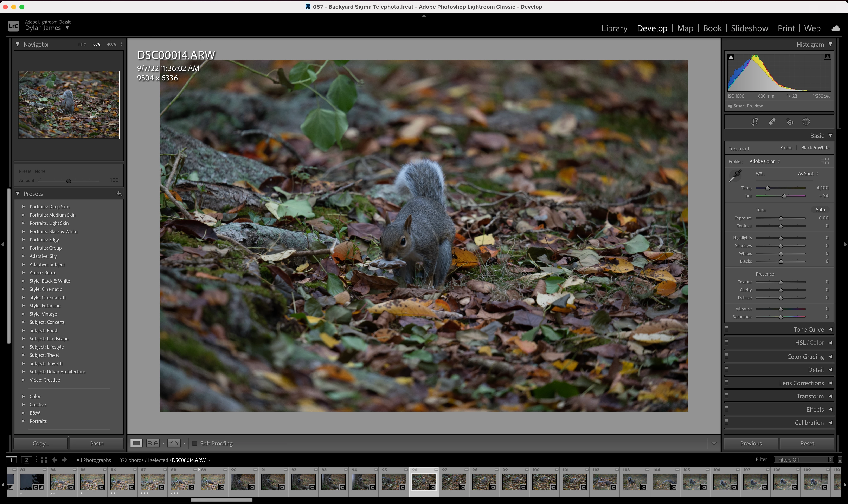This screenshot has height=504, width=848.
Task: Open the WB As Shot dropdown
Action: pos(808,174)
